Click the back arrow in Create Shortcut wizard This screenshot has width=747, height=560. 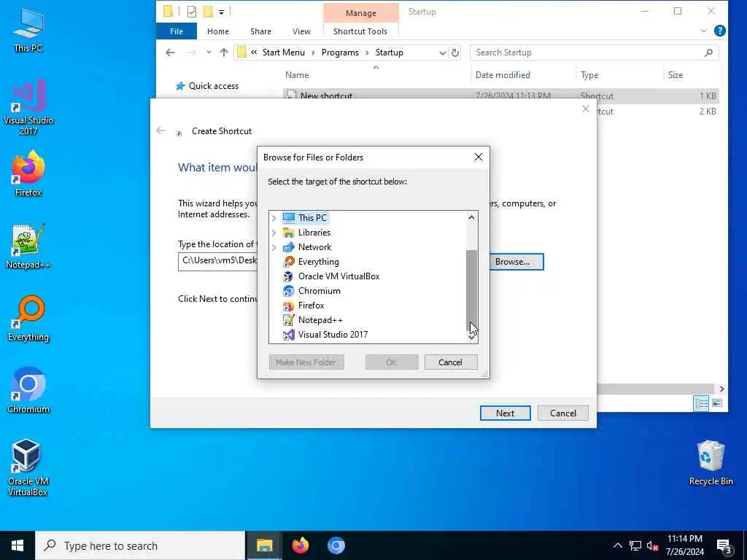[x=160, y=131]
